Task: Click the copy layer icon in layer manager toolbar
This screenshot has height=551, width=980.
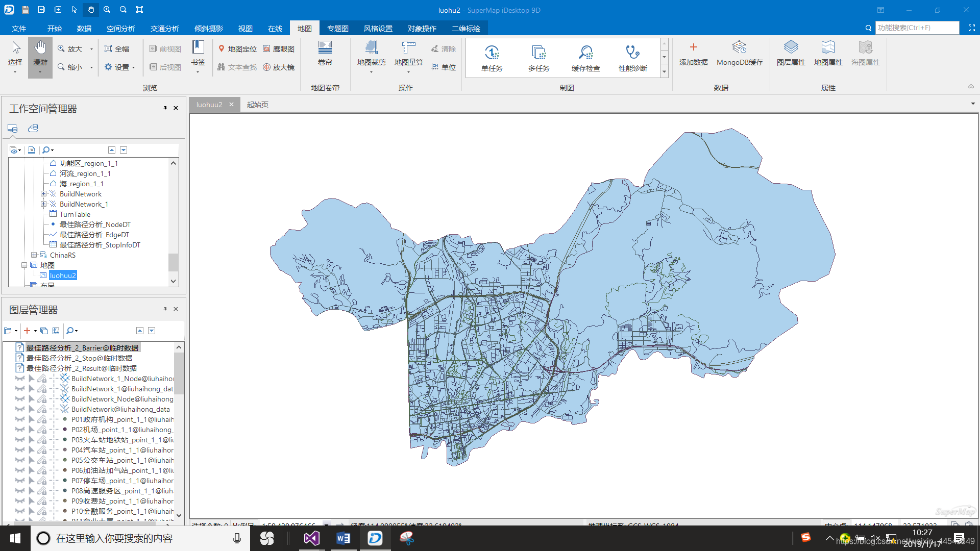Action: (44, 331)
